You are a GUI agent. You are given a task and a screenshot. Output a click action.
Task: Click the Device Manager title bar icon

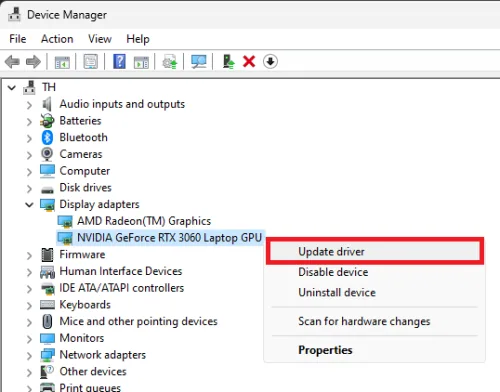[14, 14]
